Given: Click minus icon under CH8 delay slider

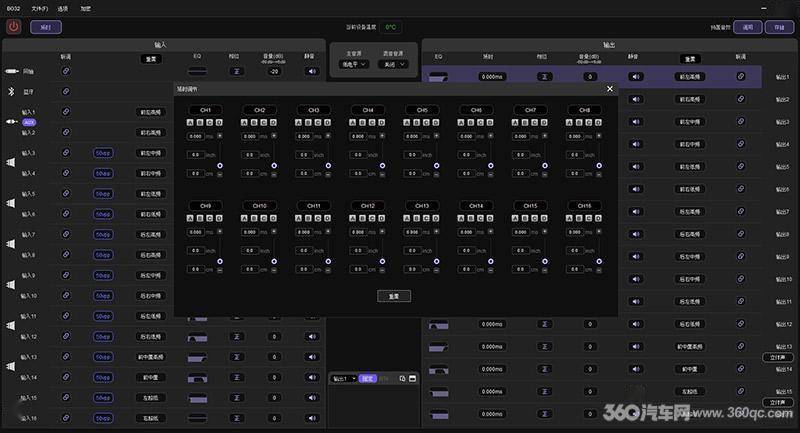Looking at the screenshot, I should pyautogui.click(x=599, y=174).
